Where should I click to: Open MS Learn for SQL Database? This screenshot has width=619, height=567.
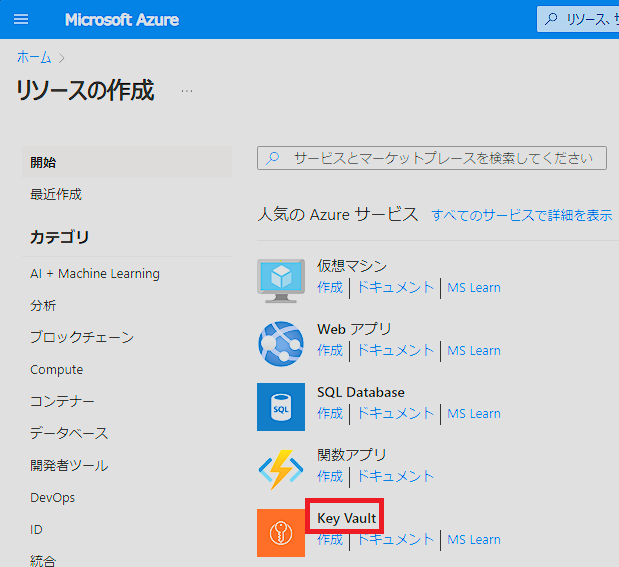click(474, 413)
